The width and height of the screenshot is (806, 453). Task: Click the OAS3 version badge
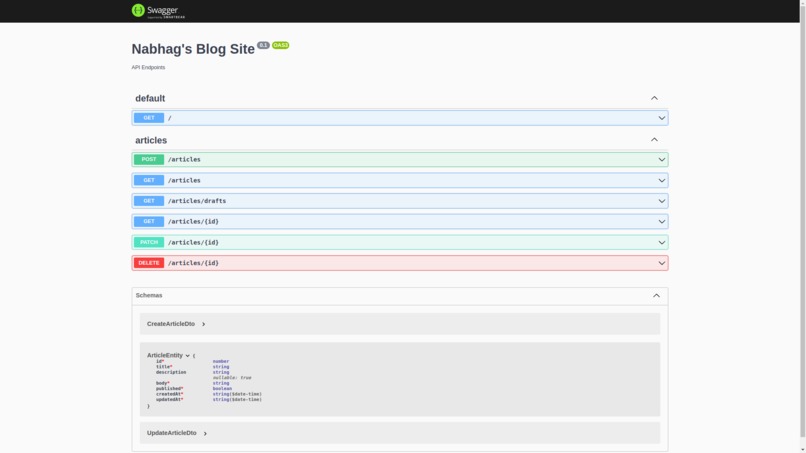(281, 45)
